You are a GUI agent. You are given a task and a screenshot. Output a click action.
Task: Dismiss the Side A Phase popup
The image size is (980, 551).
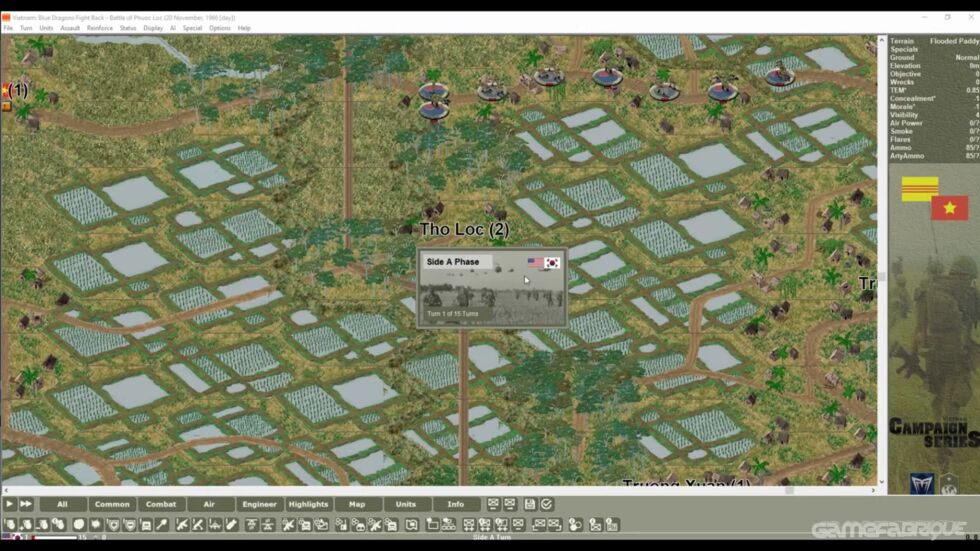(x=492, y=288)
